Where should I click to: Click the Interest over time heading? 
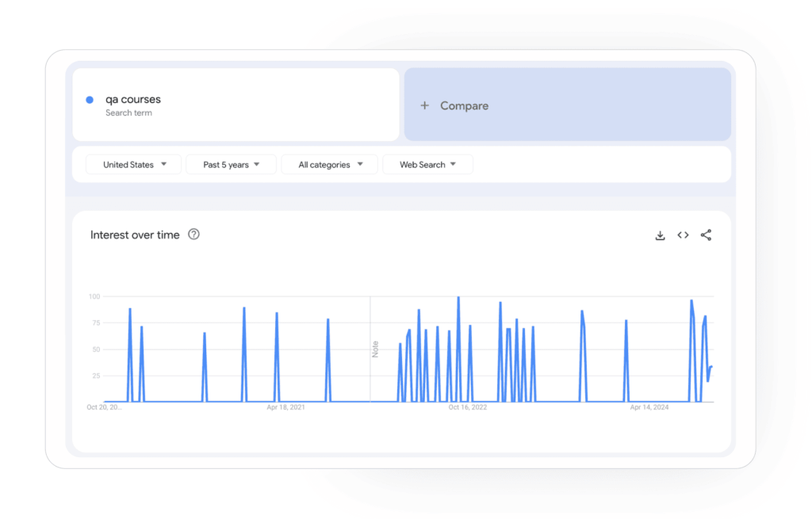135,235
